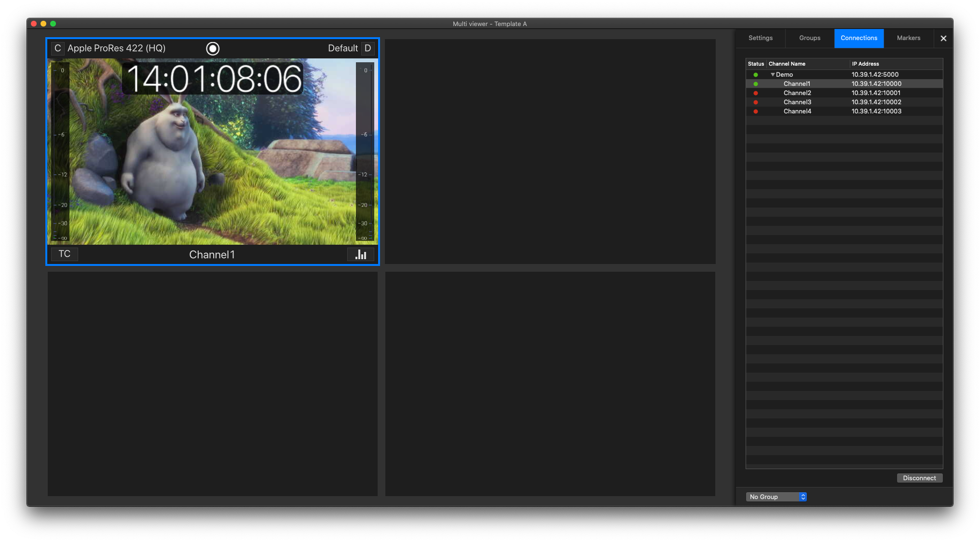Click the IP address 10.39.1.42:5000
980x542 pixels.
click(x=875, y=75)
